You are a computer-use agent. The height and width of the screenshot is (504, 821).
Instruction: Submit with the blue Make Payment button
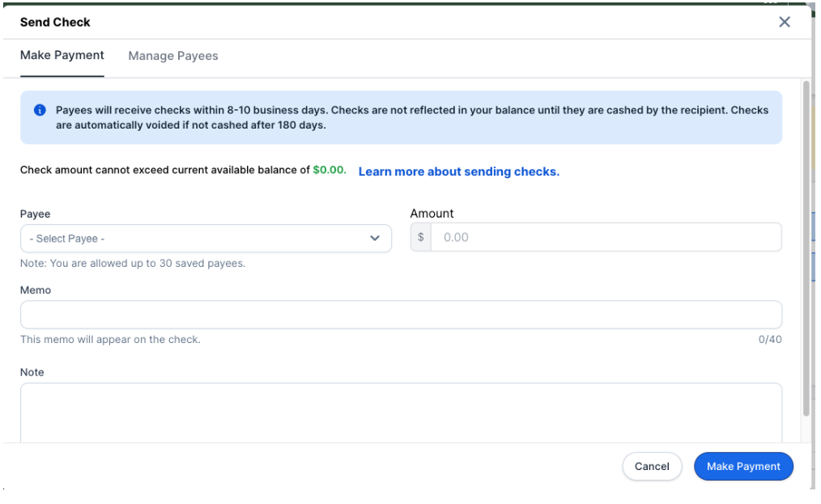pos(742,466)
